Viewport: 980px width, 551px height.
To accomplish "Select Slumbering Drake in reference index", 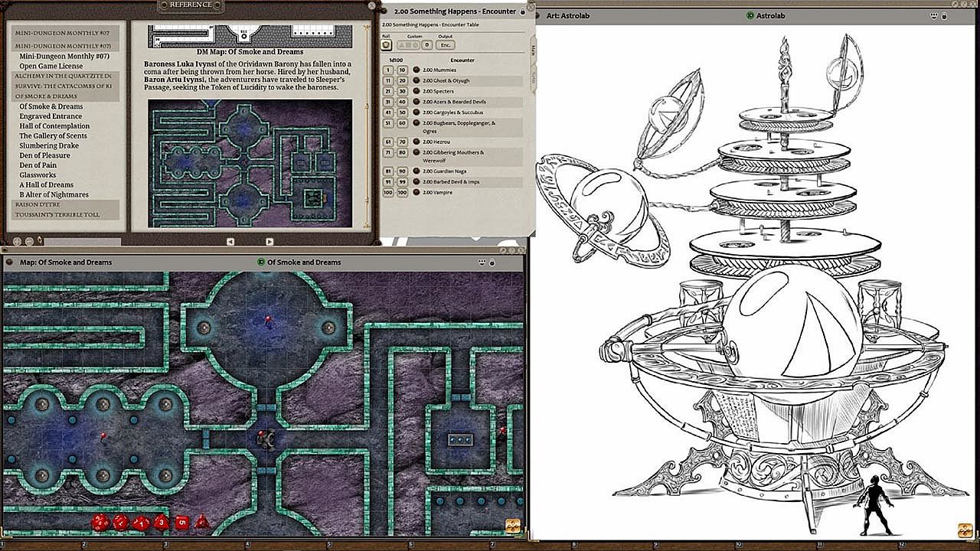I will [49, 145].
